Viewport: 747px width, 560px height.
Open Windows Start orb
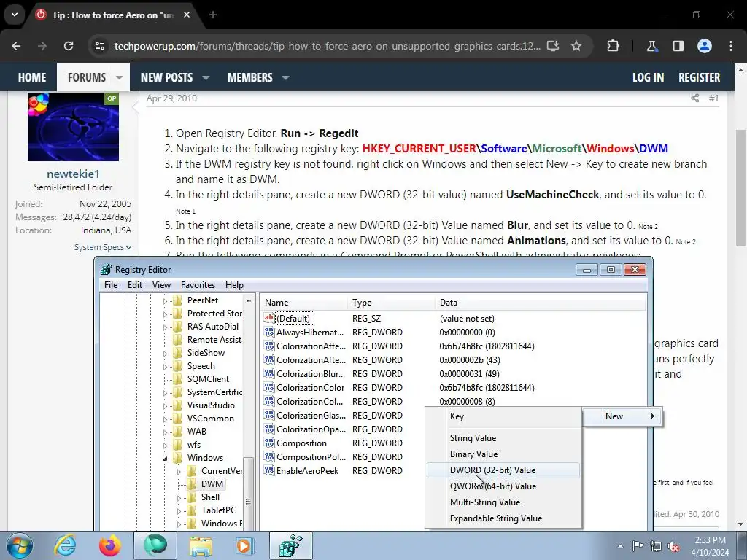click(x=19, y=545)
